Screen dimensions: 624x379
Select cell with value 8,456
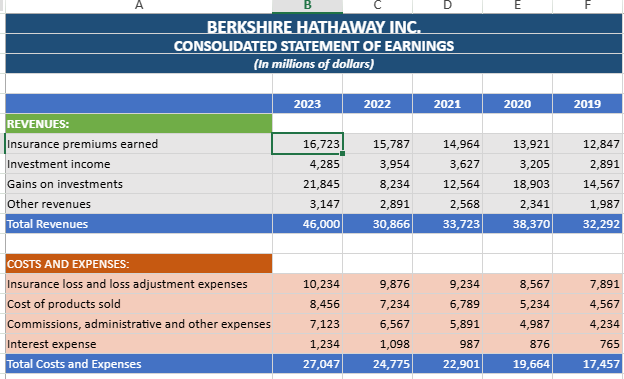tap(307, 304)
